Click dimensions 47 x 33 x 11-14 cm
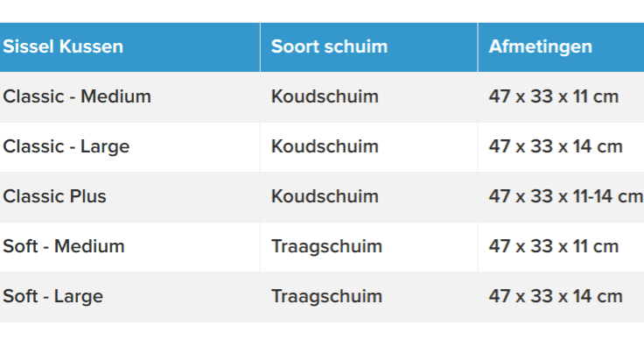Image resolution: width=644 pixels, height=354 pixels. 566,196
